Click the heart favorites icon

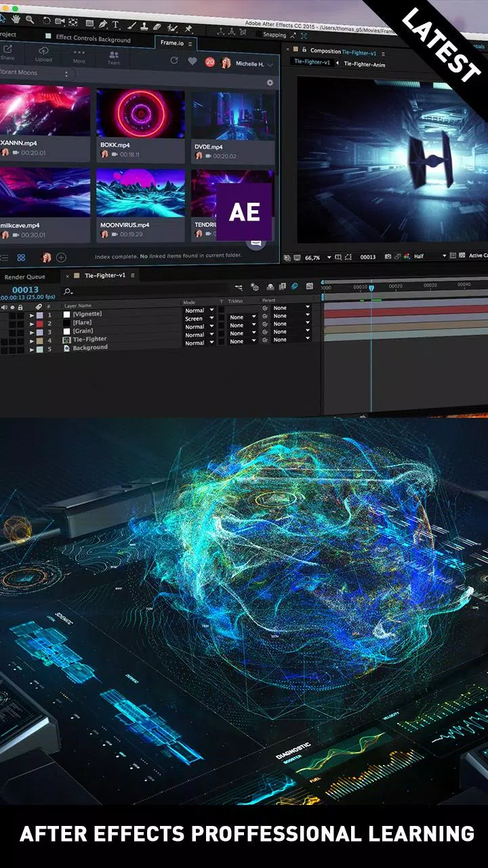[x=192, y=61]
